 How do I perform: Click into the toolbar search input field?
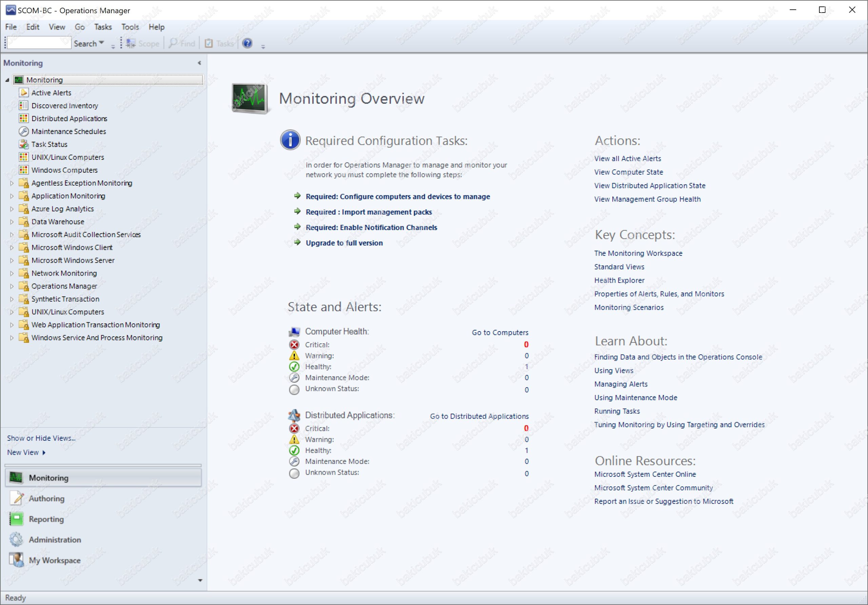pyautogui.click(x=39, y=43)
